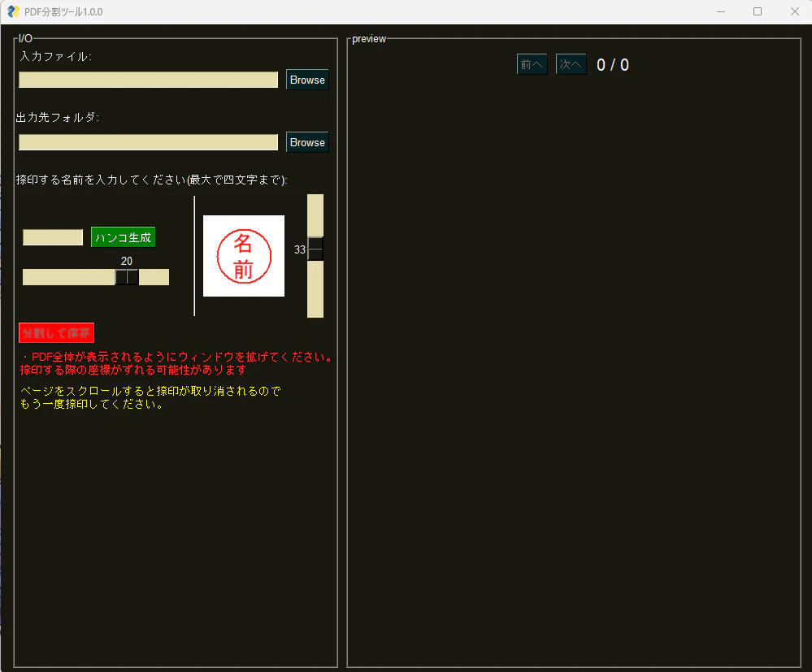The height and width of the screenshot is (672, 812).
Task: Click the red 分割して保存 button
Action: [56, 333]
